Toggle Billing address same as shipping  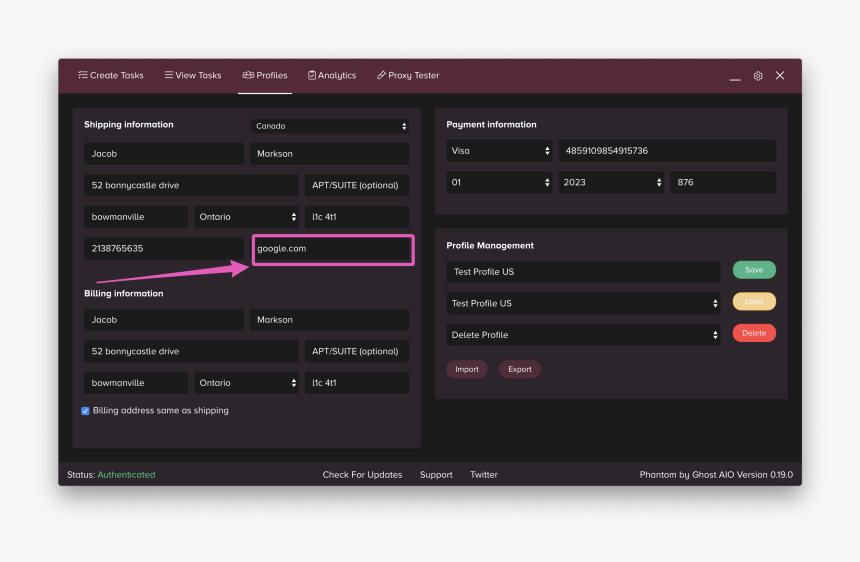pos(85,411)
